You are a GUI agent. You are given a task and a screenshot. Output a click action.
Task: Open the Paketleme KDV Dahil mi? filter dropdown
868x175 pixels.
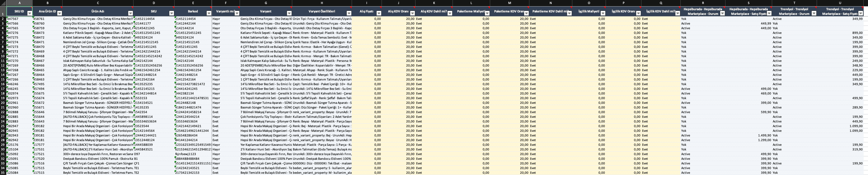tap(569, 13)
